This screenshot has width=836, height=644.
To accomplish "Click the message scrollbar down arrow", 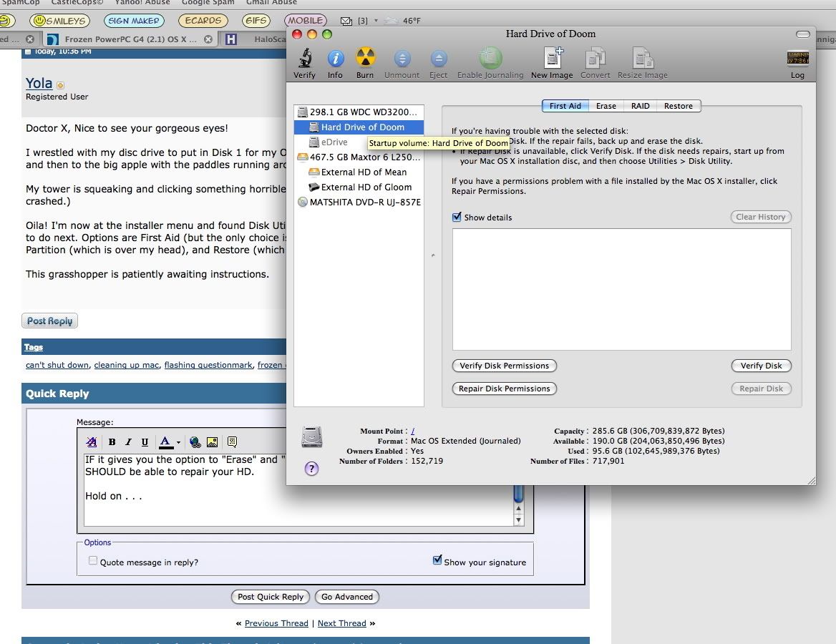I will (x=518, y=520).
